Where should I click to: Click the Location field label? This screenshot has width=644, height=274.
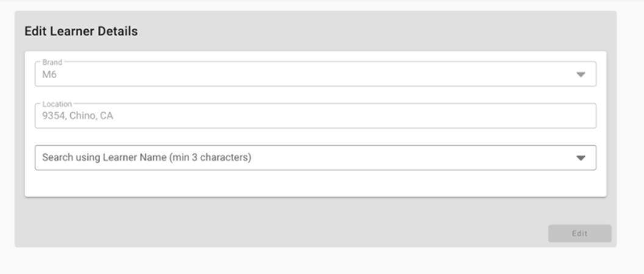pyautogui.click(x=57, y=104)
